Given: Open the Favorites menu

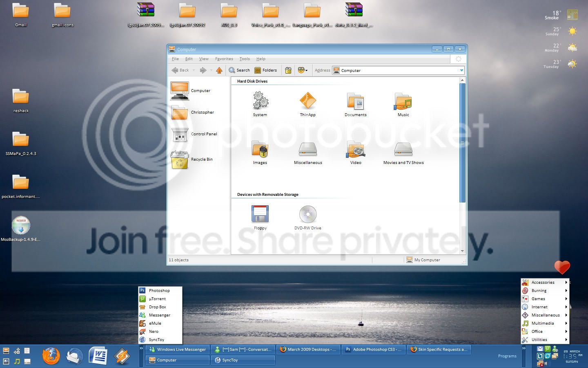Looking at the screenshot, I should click(x=224, y=59).
